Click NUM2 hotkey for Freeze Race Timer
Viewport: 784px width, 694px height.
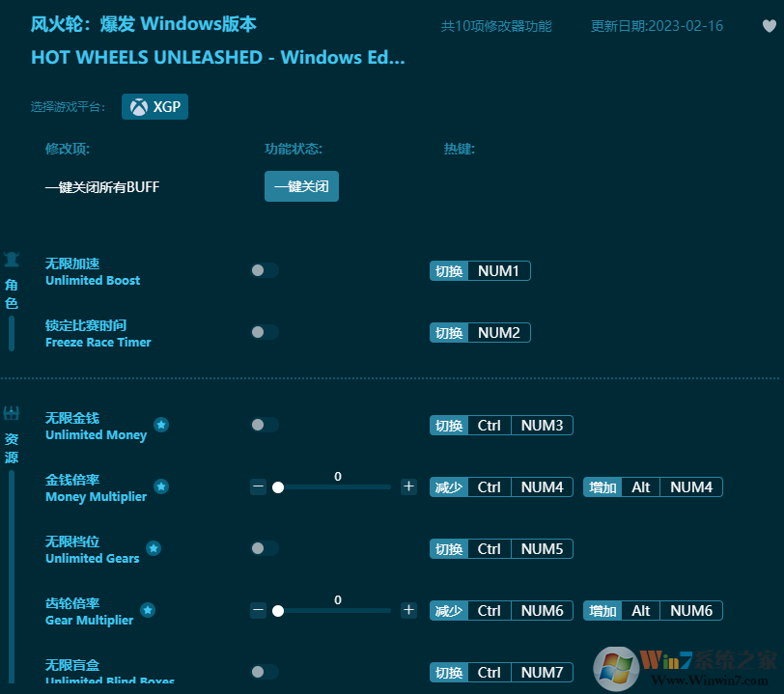(498, 332)
